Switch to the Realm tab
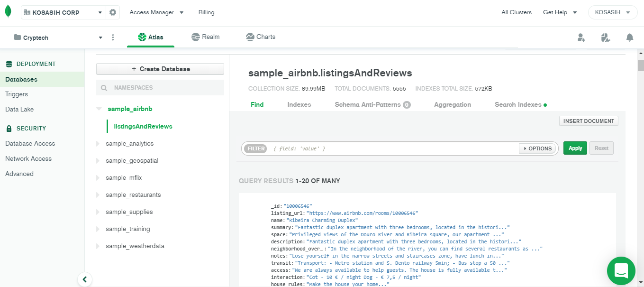The height and width of the screenshot is (287, 644). coord(205,37)
